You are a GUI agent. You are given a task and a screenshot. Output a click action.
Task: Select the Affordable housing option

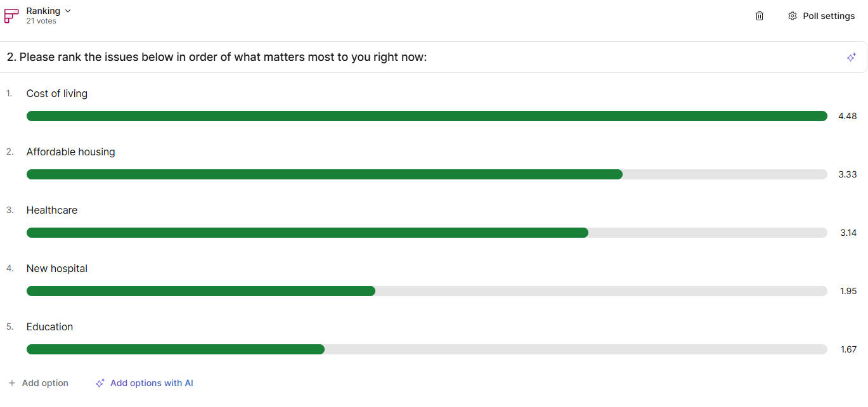click(70, 152)
